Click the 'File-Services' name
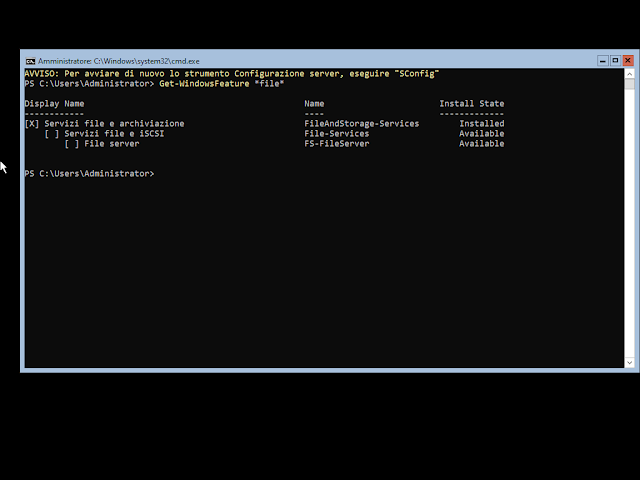Viewport: 640px width, 480px height. tap(337, 134)
